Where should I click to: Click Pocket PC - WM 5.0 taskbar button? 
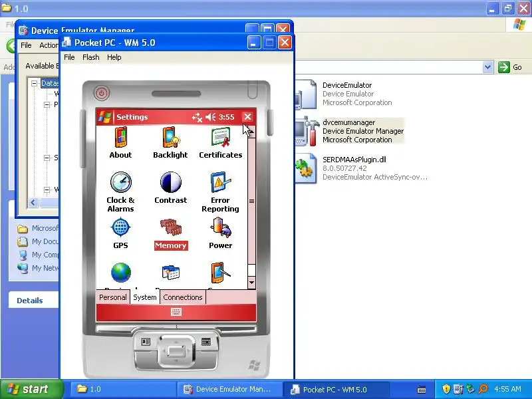coord(335,389)
